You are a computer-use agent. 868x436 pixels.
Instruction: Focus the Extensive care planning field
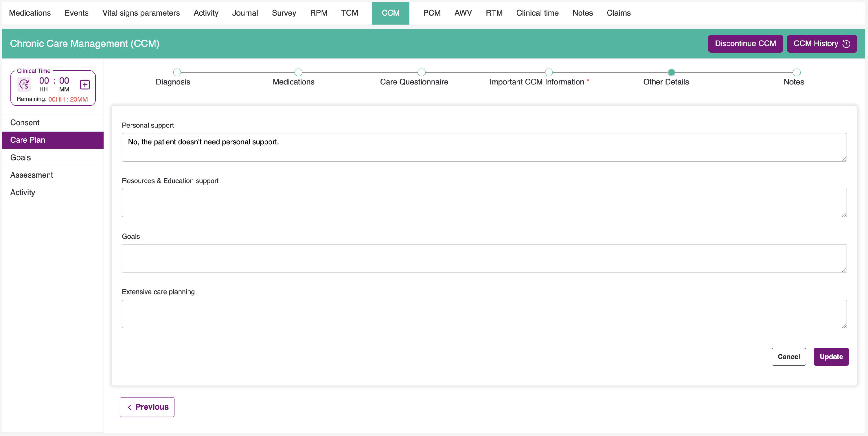tap(484, 314)
